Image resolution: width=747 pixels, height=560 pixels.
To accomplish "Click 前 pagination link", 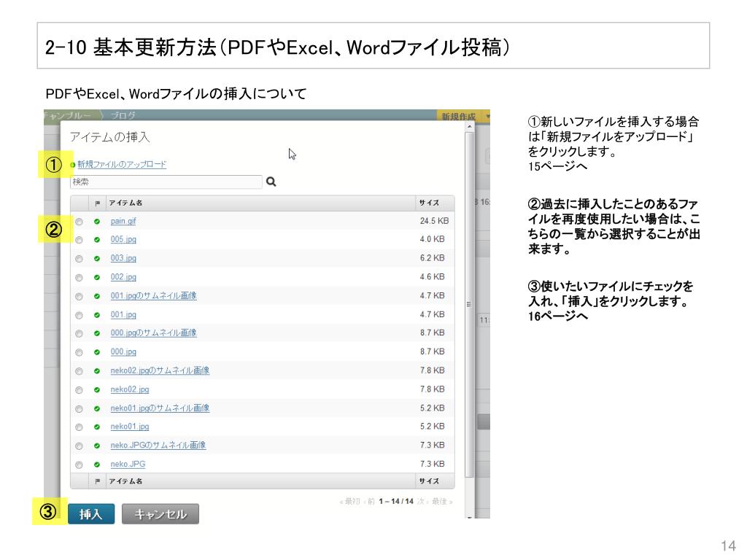I will 369,502.
